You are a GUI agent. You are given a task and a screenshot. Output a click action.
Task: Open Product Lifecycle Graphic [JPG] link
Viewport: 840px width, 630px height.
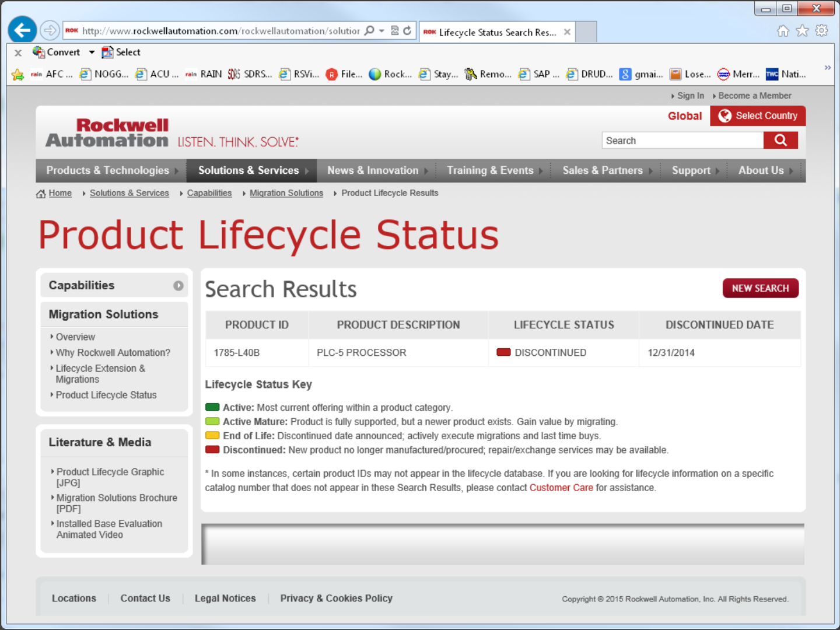pos(110,477)
